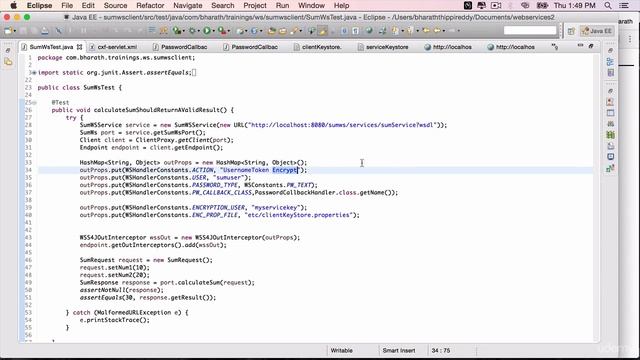Click the Spotlight search icon
Viewport: 640px width, 360px height.
[608, 6]
